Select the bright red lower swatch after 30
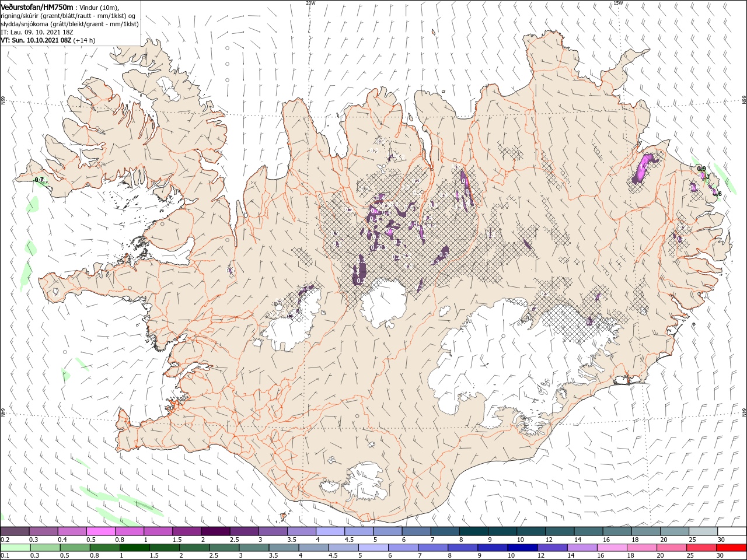Image resolution: width=747 pixels, height=560 pixels. tap(731, 548)
